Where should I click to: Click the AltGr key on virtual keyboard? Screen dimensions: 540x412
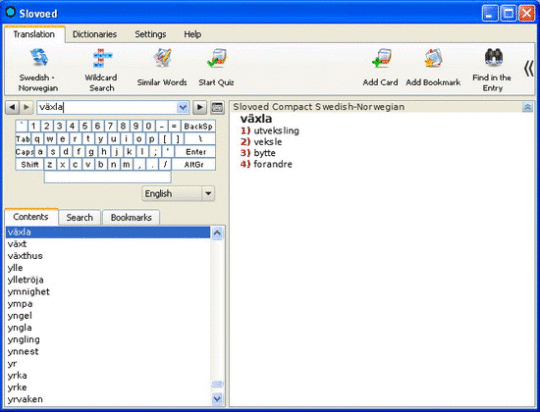coord(194,164)
